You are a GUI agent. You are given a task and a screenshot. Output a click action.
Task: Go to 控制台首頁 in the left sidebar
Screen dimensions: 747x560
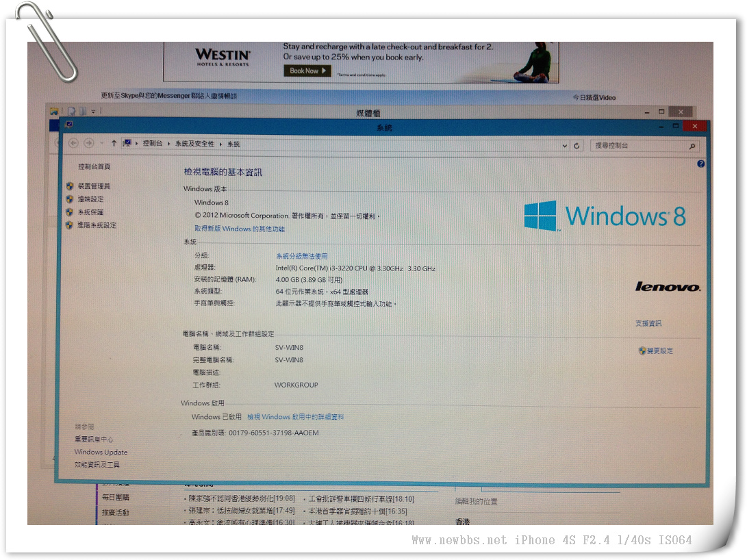(x=94, y=167)
